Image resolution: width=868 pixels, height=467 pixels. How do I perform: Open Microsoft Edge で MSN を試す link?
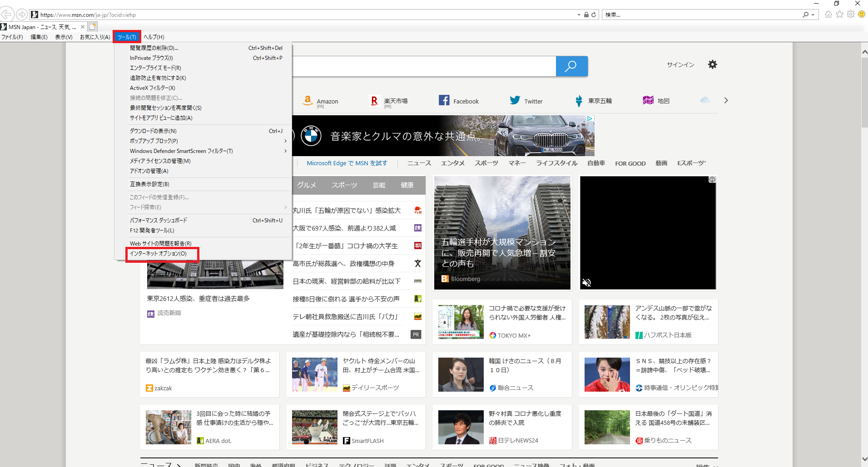pos(347,163)
